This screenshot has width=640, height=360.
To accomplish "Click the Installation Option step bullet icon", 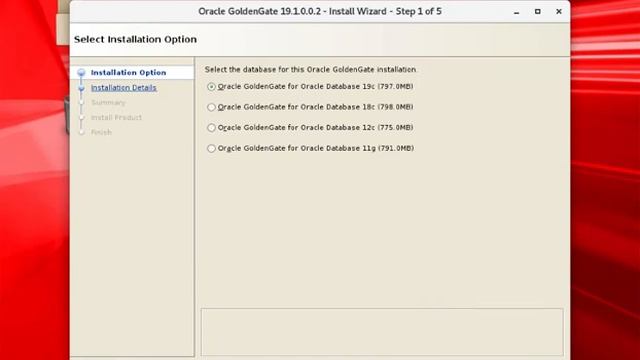I will click(x=81, y=73).
